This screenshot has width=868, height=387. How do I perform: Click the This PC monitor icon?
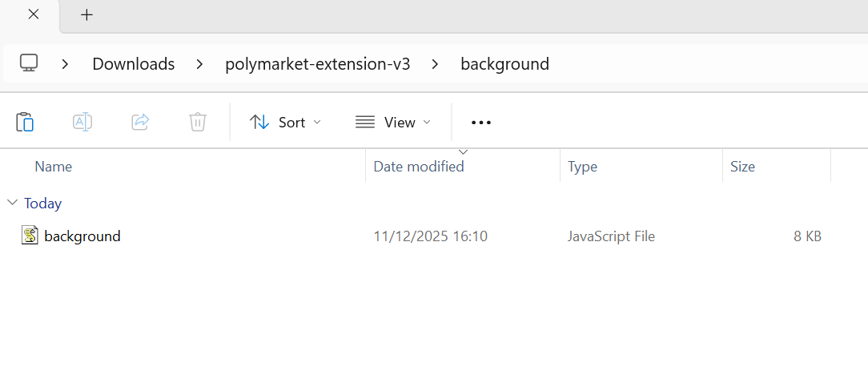[30, 63]
